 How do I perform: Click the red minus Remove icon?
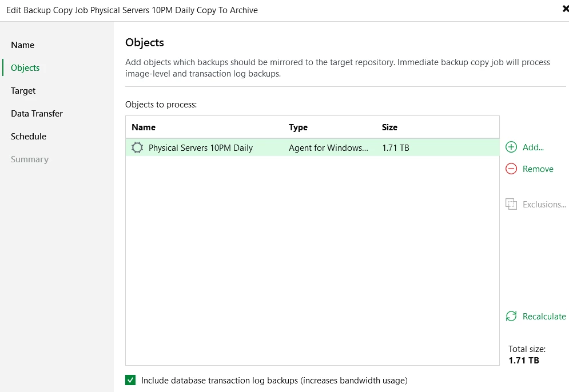511,169
